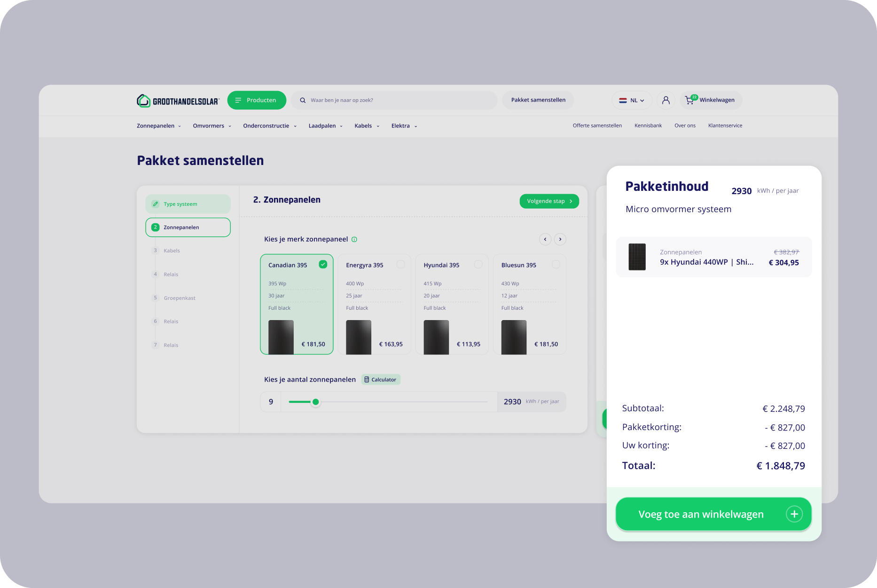
Task: Click the slider track past the handle
Action: [x=403, y=402]
